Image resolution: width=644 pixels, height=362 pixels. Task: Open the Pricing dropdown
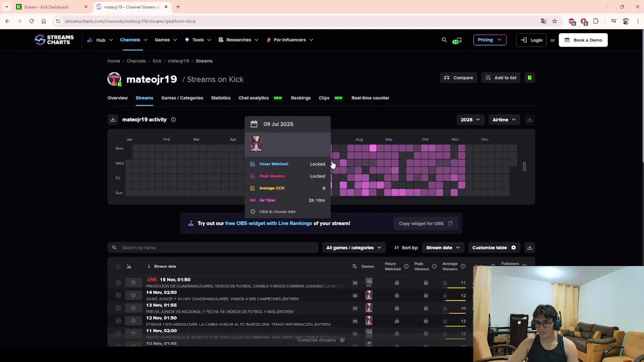(490, 40)
